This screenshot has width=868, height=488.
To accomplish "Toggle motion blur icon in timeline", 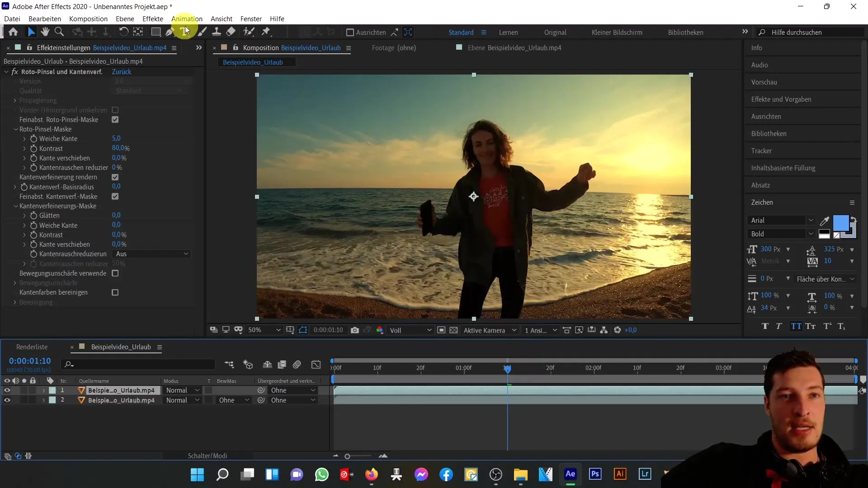I will [297, 364].
